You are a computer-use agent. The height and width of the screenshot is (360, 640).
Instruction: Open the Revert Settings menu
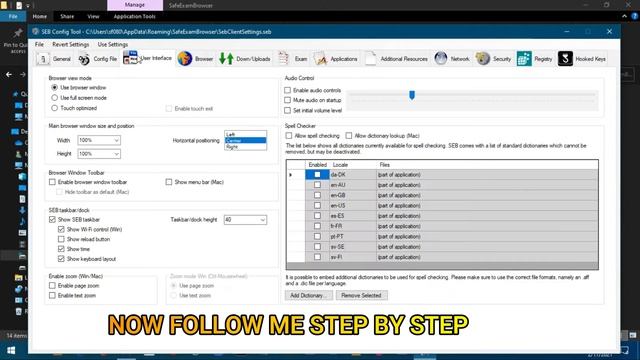(71, 44)
